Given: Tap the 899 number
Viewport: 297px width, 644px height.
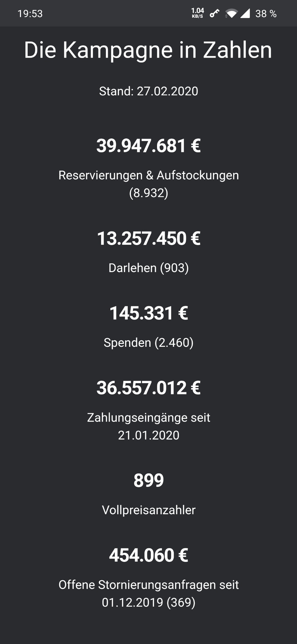Looking at the screenshot, I should [148, 480].
